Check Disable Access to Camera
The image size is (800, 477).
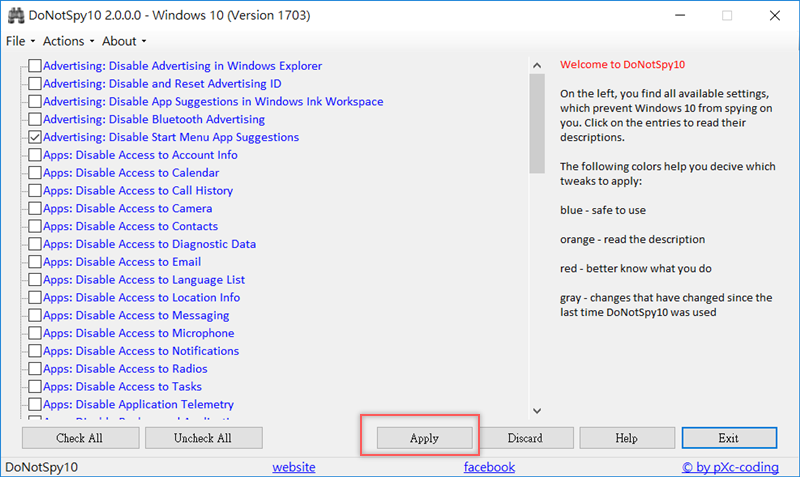point(35,209)
